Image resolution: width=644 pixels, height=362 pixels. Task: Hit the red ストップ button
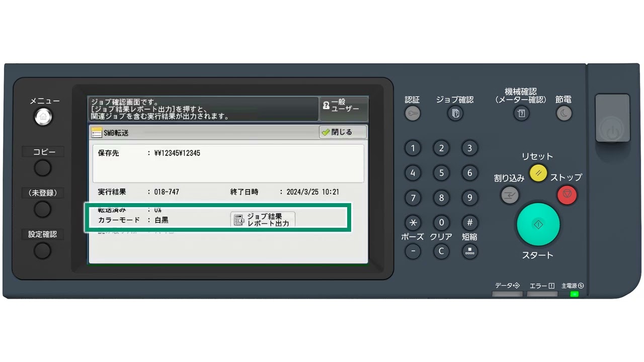(x=567, y=195)
